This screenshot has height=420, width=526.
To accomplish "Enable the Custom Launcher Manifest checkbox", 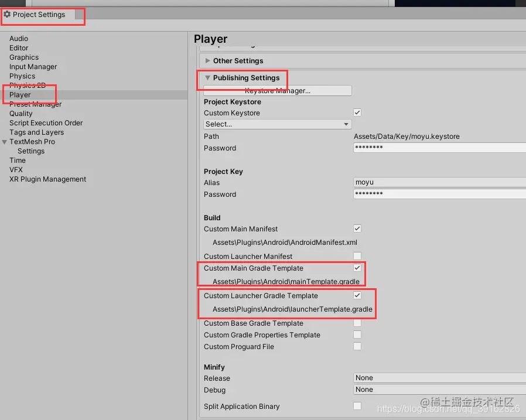I will click(x=357, y=256).
